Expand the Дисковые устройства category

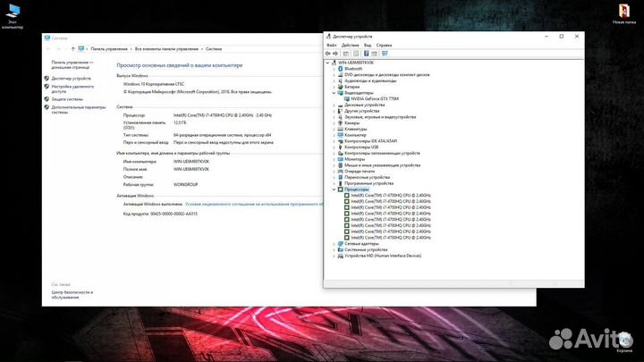pyautogui.click(x=334, y=105)
